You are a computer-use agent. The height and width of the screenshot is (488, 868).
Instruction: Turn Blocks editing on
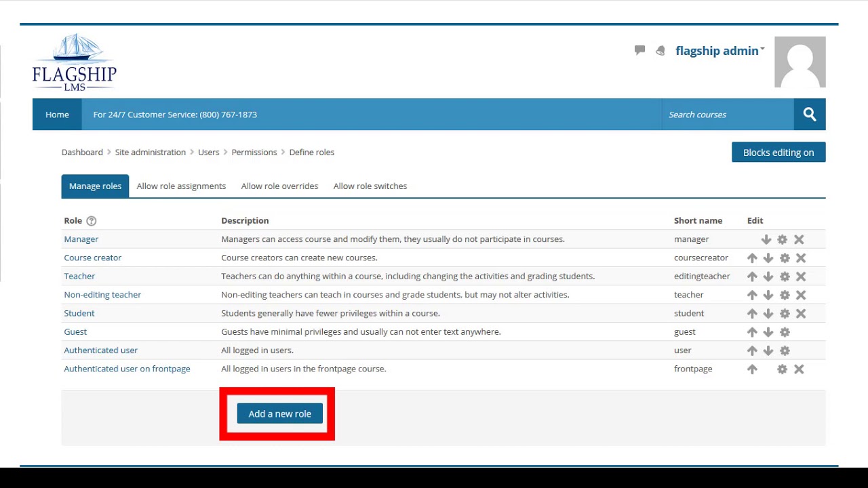778,152
